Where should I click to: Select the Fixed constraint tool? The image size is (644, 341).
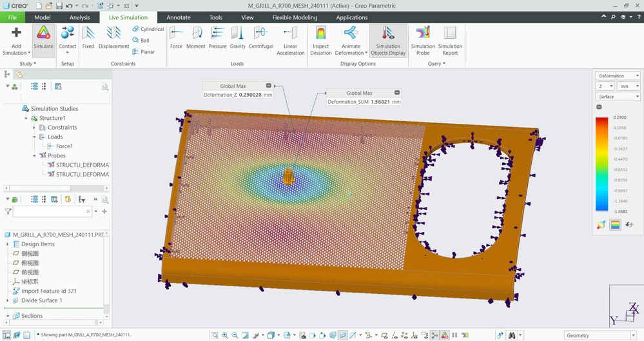[x=88, y=37]
